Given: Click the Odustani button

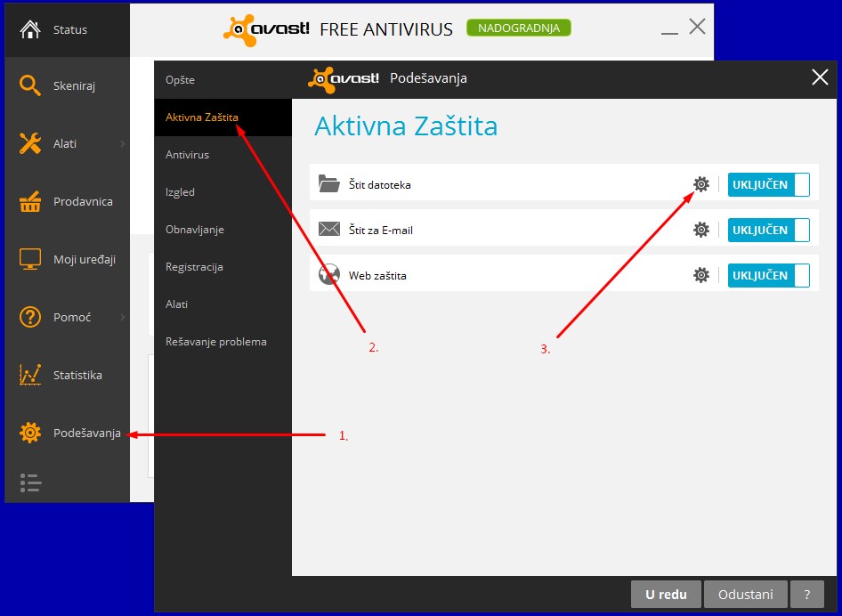Looking at the screenshot, I should 745,595.
